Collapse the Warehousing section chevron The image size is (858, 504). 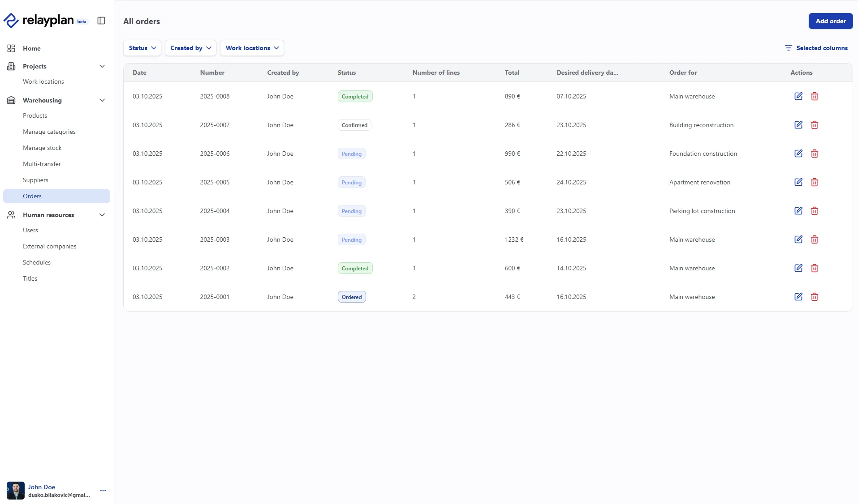pos(102,100)
